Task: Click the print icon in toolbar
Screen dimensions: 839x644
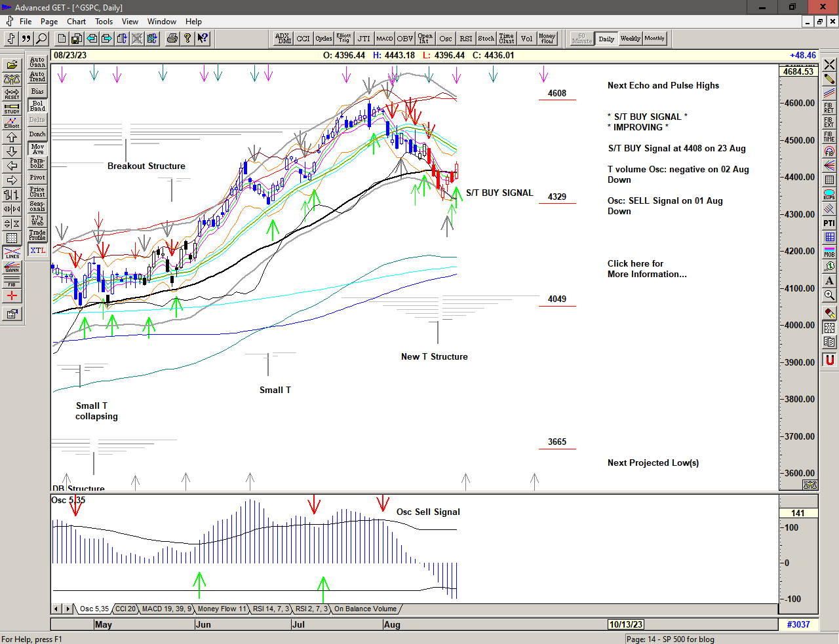Action: 172,39
